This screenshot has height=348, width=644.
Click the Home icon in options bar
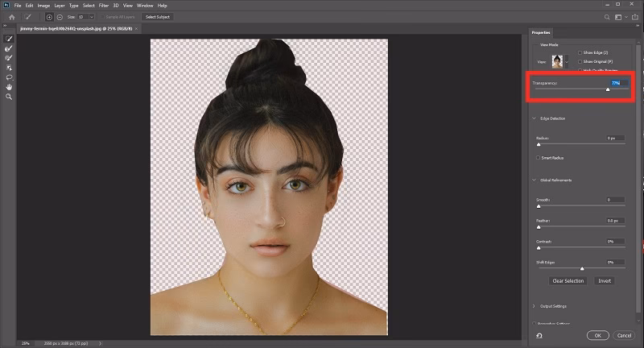(11, 16)
